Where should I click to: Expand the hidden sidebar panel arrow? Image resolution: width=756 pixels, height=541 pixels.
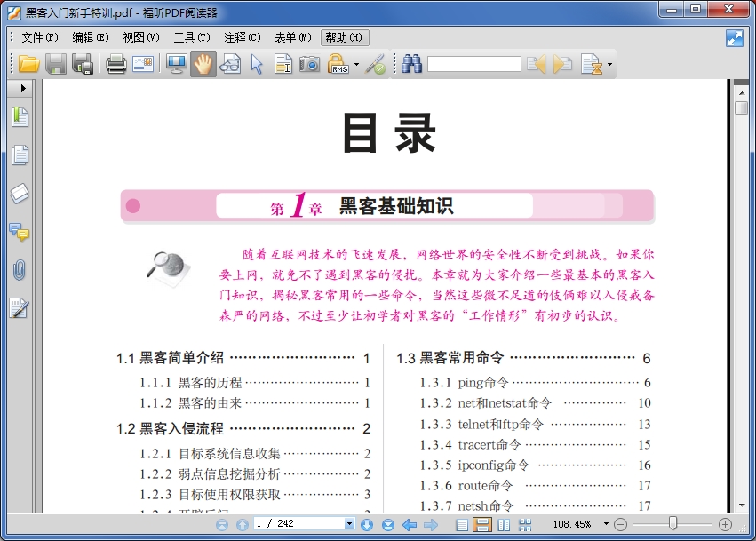point(21,88)
